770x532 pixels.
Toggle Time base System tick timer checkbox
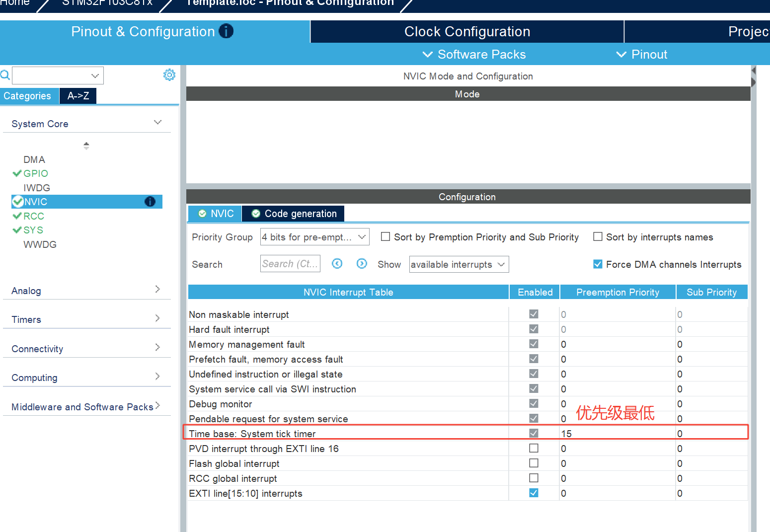(x=534, y=433)
